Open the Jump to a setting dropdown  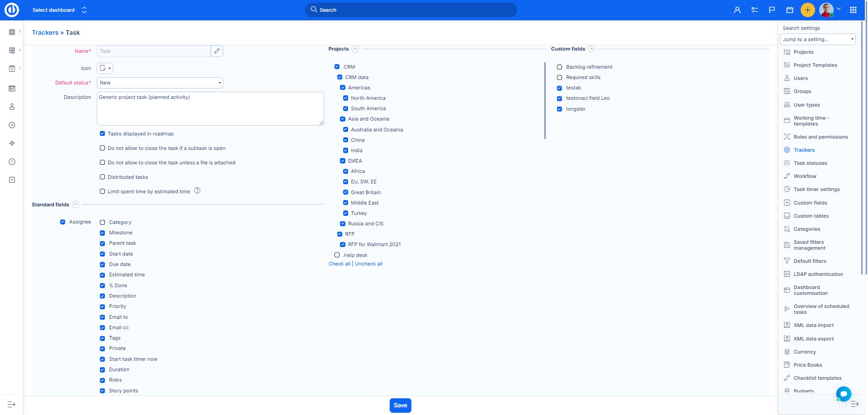pos(817,39)
